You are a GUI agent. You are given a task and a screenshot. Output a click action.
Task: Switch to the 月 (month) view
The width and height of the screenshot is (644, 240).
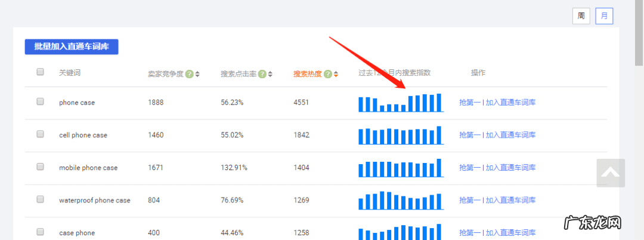[604, 17]
